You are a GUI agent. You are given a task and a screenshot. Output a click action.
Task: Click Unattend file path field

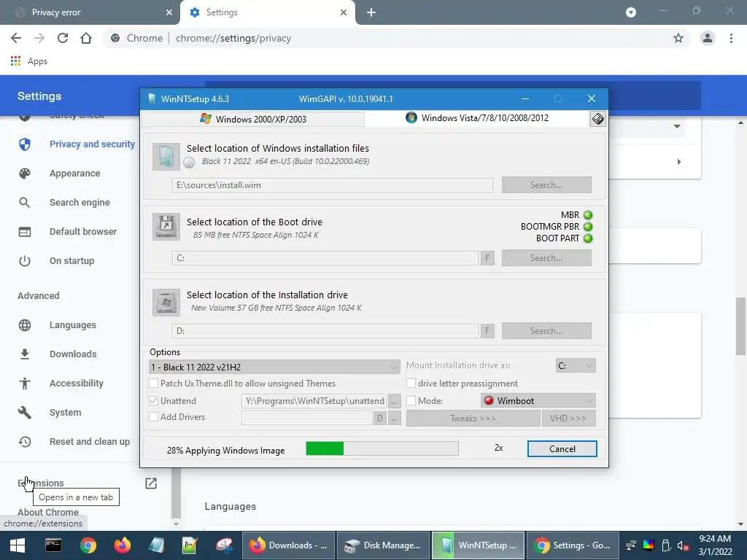pyautogui.click(x=314, y=401)
